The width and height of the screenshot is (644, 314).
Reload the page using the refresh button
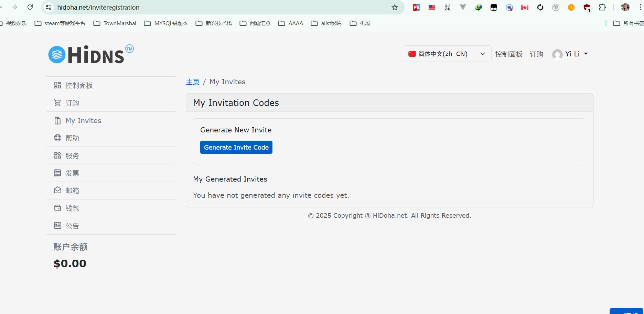click(x=30, y=7)
